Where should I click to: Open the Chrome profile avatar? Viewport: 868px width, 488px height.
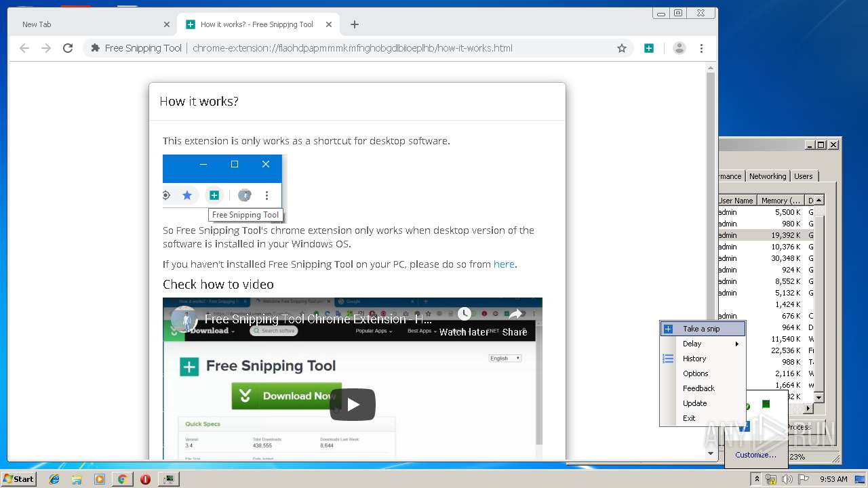679,48
